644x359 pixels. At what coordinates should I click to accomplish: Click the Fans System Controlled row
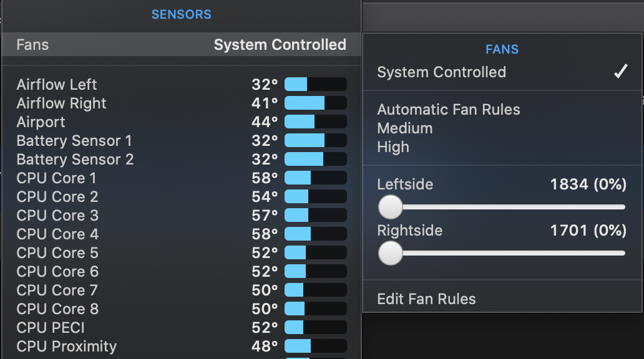pos(181,45)
